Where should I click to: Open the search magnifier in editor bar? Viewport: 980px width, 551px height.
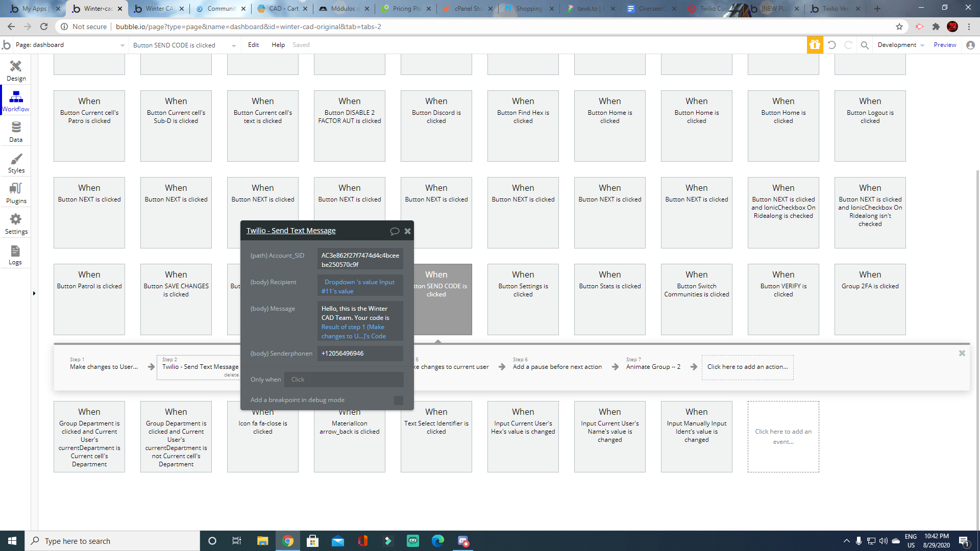coord(865,45)
